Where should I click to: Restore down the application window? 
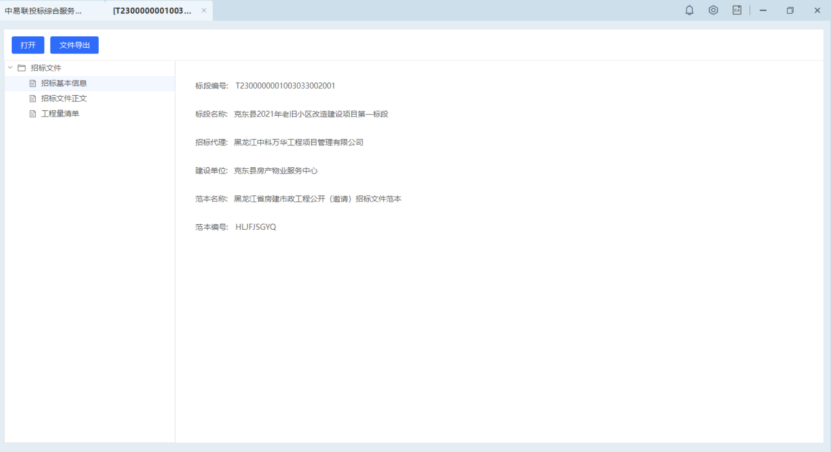790,10
